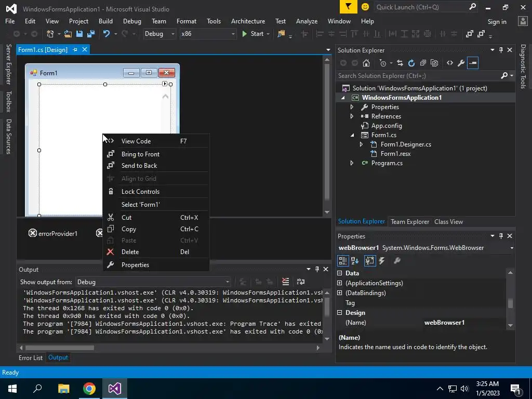Click the Save floppy disk icon
The image size is (532, 399).
coord(79,34)
